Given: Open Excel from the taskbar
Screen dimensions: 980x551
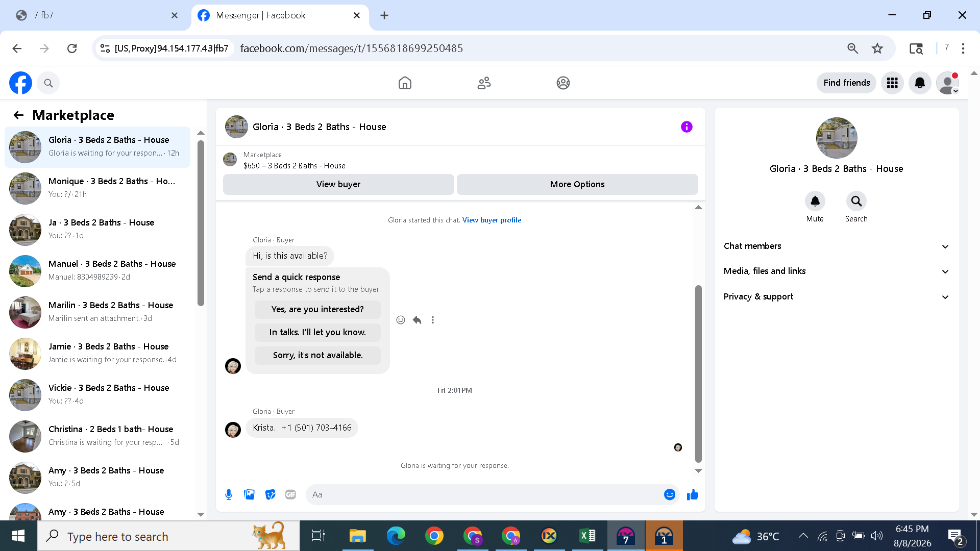Looking at the screenshot, I should (x=587, y=536).
